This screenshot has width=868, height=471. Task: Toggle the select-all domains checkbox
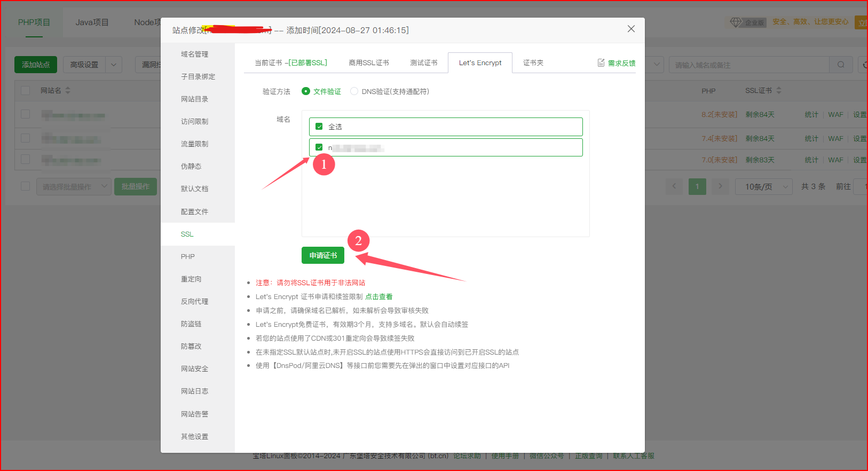point(319,127)
